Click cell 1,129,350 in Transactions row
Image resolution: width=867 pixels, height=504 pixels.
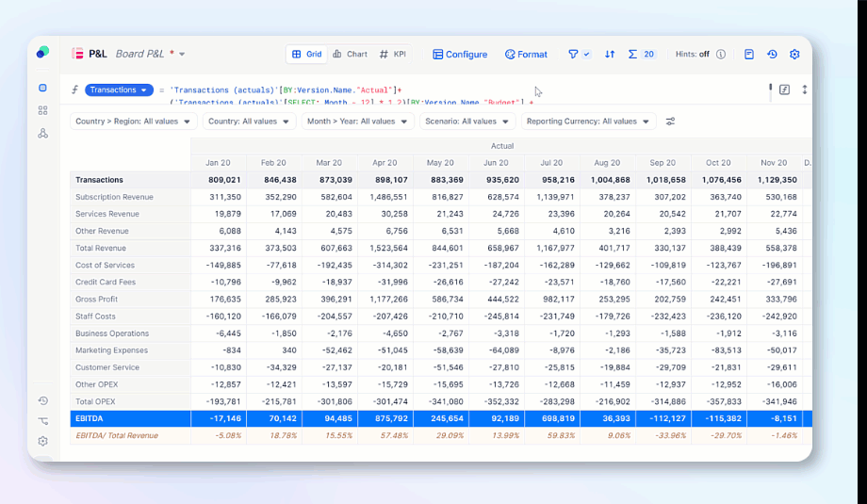pyautogui.click(x=775, y=180)
